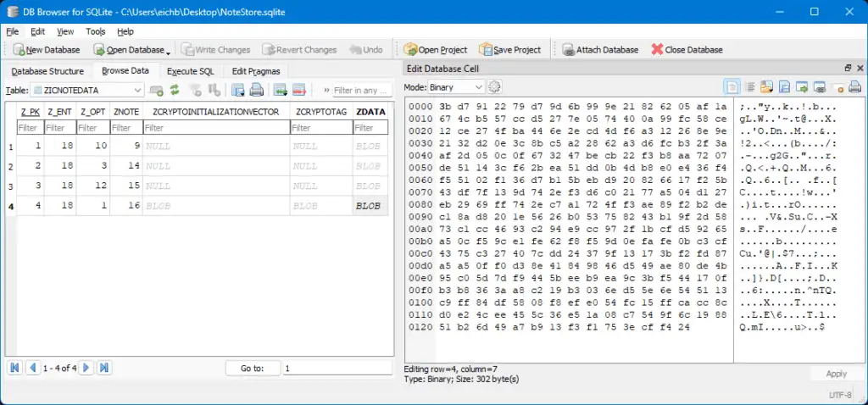Open the Table ZICNOTEDATA dropdown
The height and width of the screenshot is (405, 868).
click(x=87, y=90)
